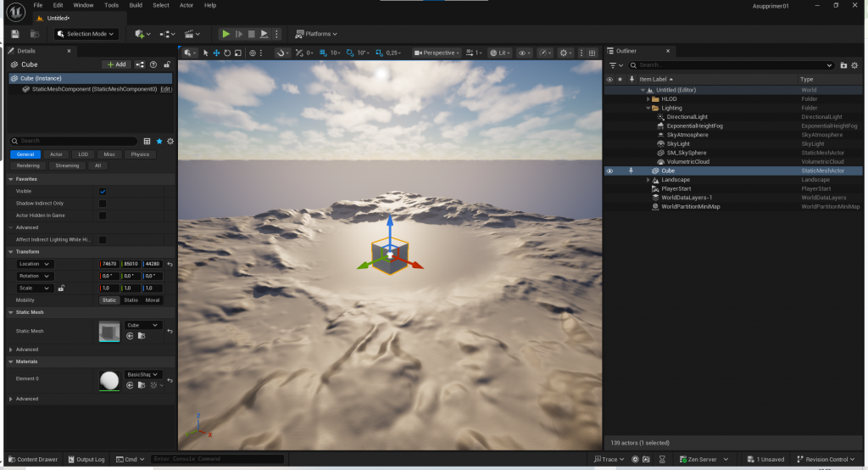
Task: Open the Platforms dropdown
Action: click(316, 34)
